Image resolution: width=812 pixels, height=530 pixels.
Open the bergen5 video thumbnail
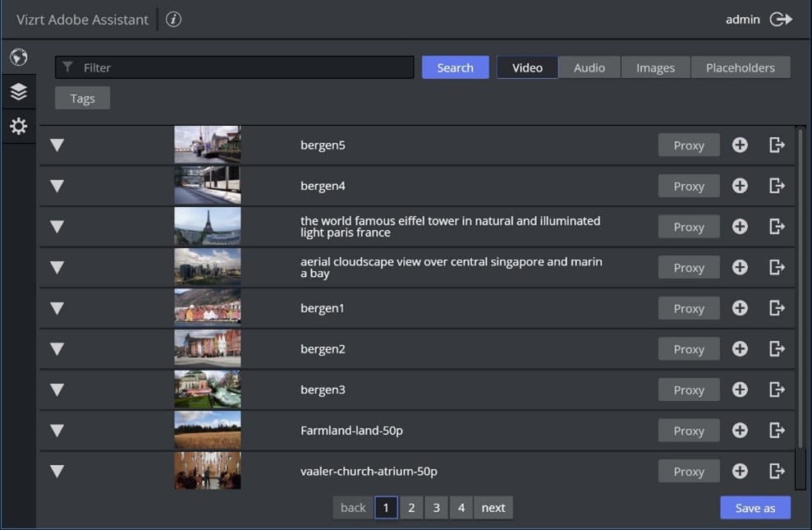(x=207, y=145)
